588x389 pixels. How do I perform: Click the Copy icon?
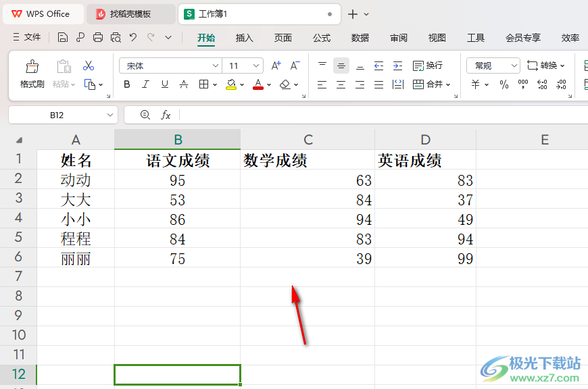click(x=90, y=84)
